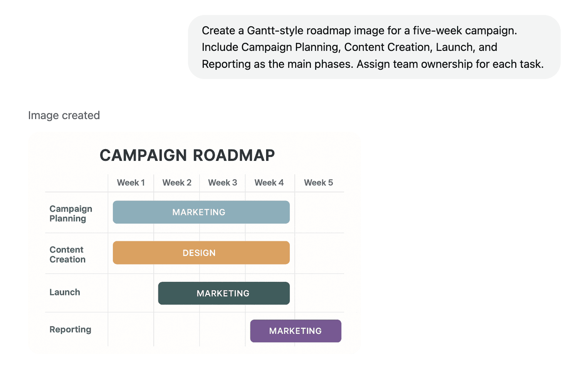588x367 pixels.
Task: Click the empty Week 1 cell in Reporting row
Action: tap(131, 329)
